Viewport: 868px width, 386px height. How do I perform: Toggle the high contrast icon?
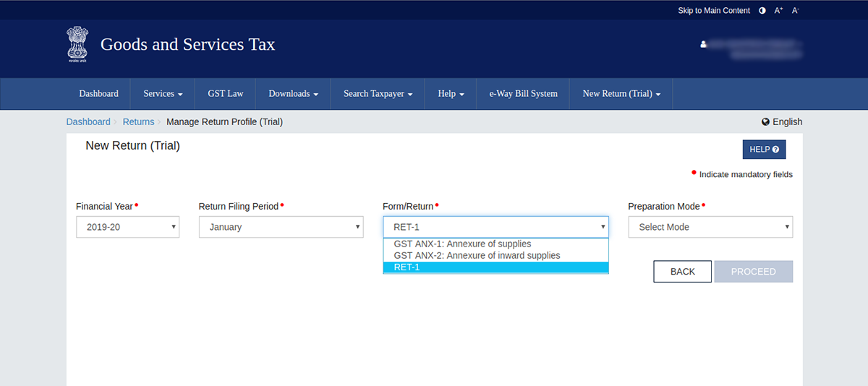[762, 11]
